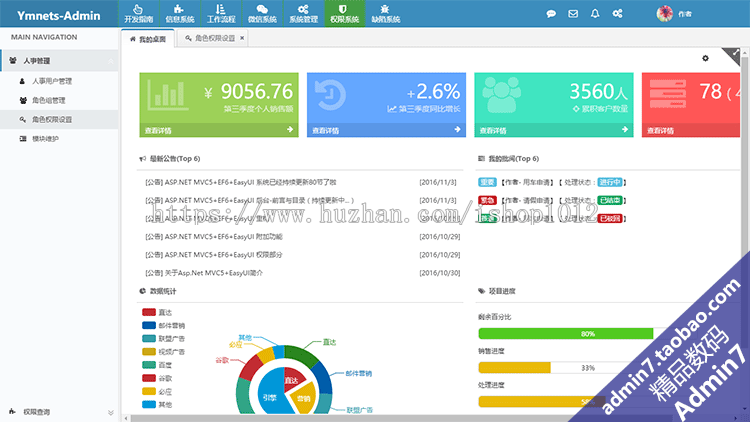Click the vertical scrollbar on the right
Screen dimensions: 750x422
(x=745, y=230)
